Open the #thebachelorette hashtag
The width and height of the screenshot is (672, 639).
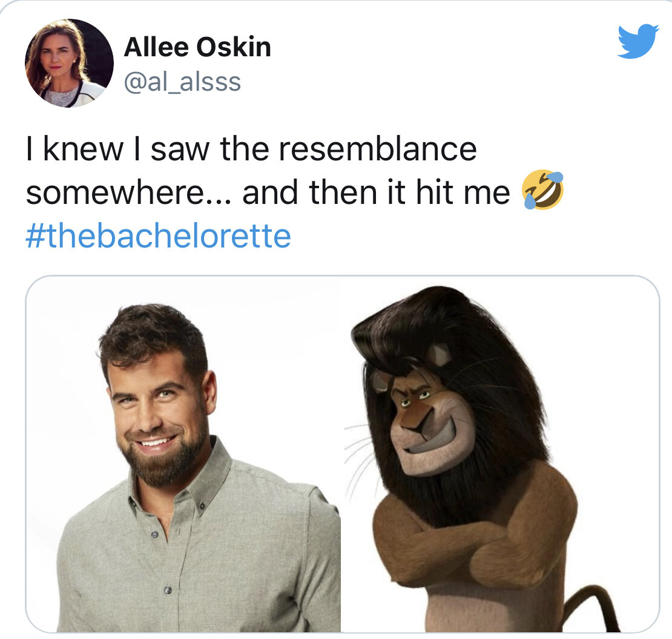[158, 235]
